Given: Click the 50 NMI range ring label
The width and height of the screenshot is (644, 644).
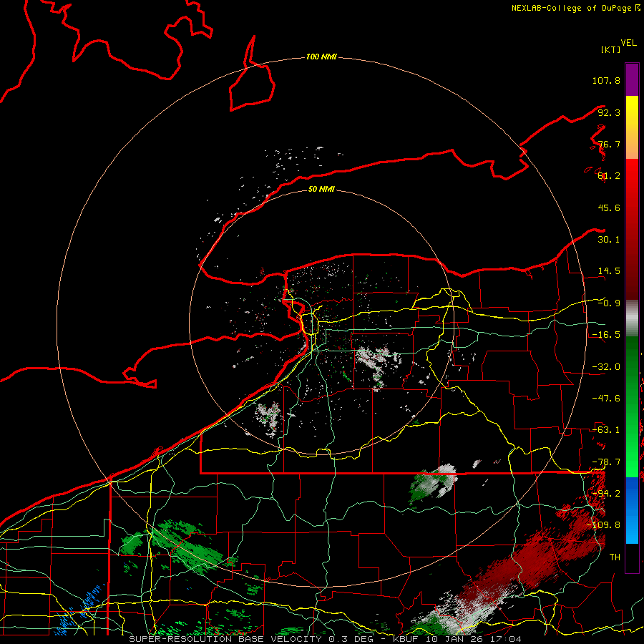Looking at the screenshot, I should pyautogui.click(x=321, y=189).
